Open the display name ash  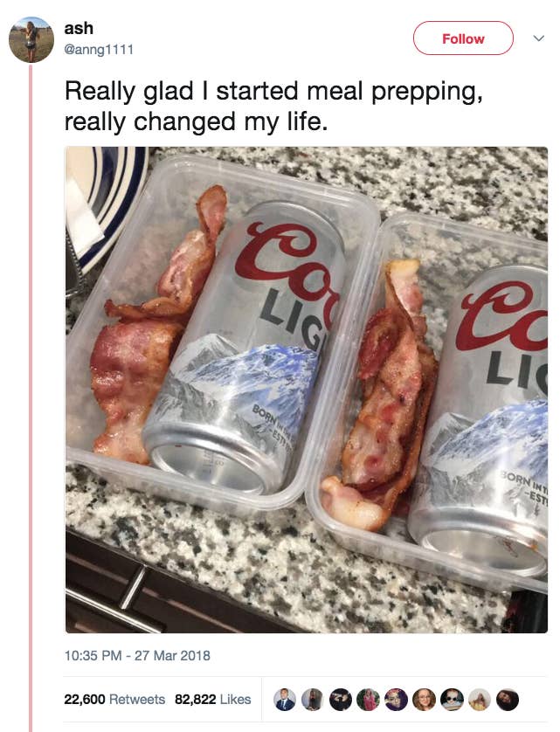[x=79, y=28]
